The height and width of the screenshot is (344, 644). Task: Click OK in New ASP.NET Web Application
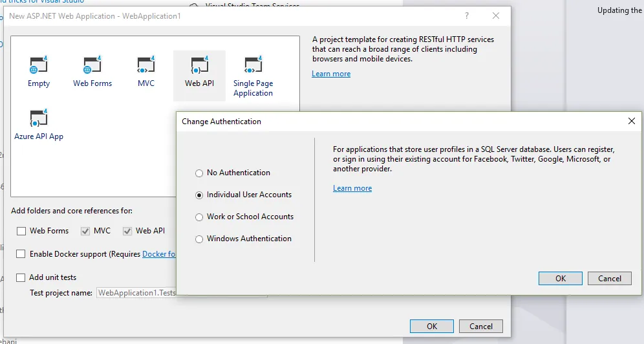pos(432,327)
